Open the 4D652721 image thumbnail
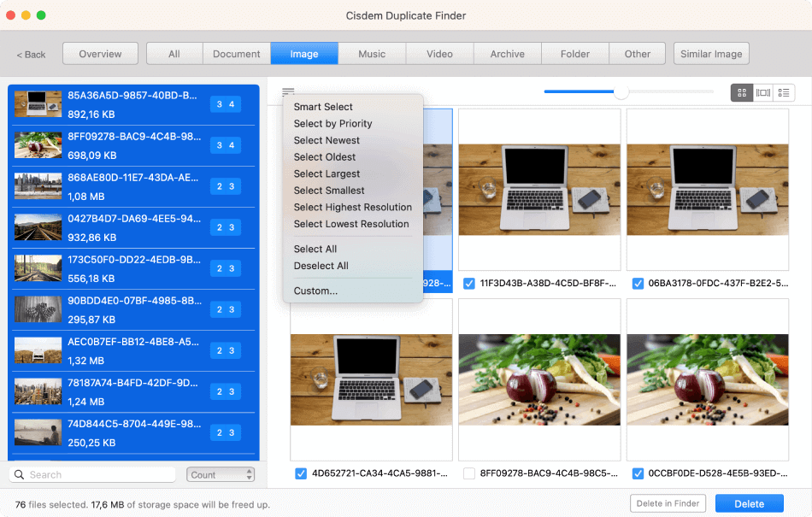812x517 pixels. click(371, 380)
